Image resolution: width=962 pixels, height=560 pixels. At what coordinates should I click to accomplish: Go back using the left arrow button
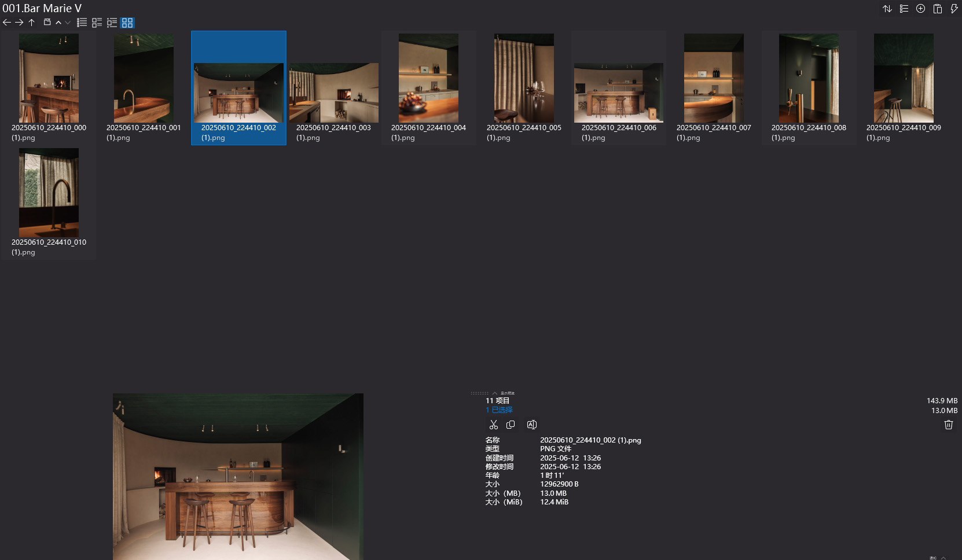[x=6, y=23]
